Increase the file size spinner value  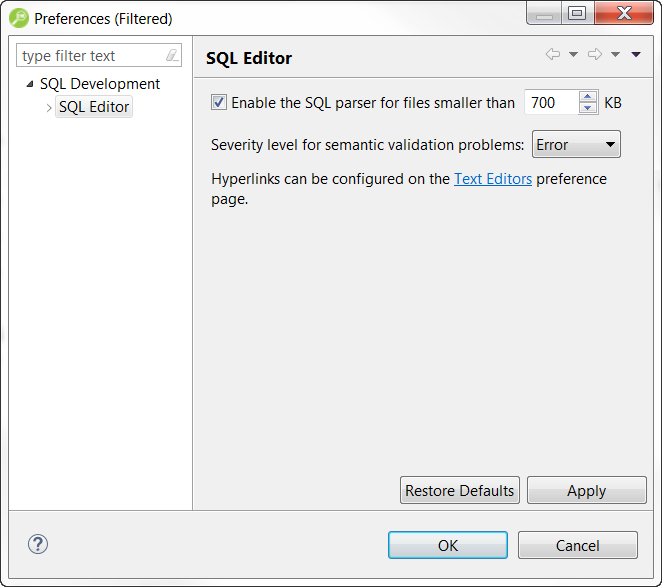(588, 97)
